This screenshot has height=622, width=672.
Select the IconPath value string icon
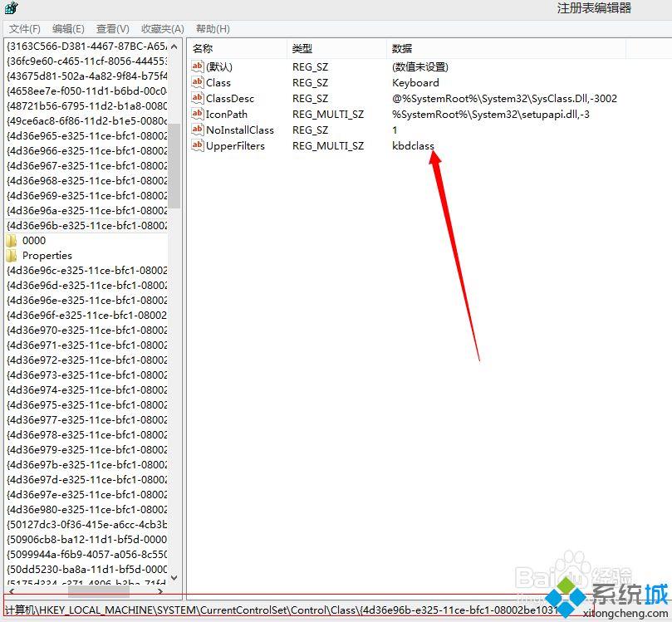click(x=197, y=114)
